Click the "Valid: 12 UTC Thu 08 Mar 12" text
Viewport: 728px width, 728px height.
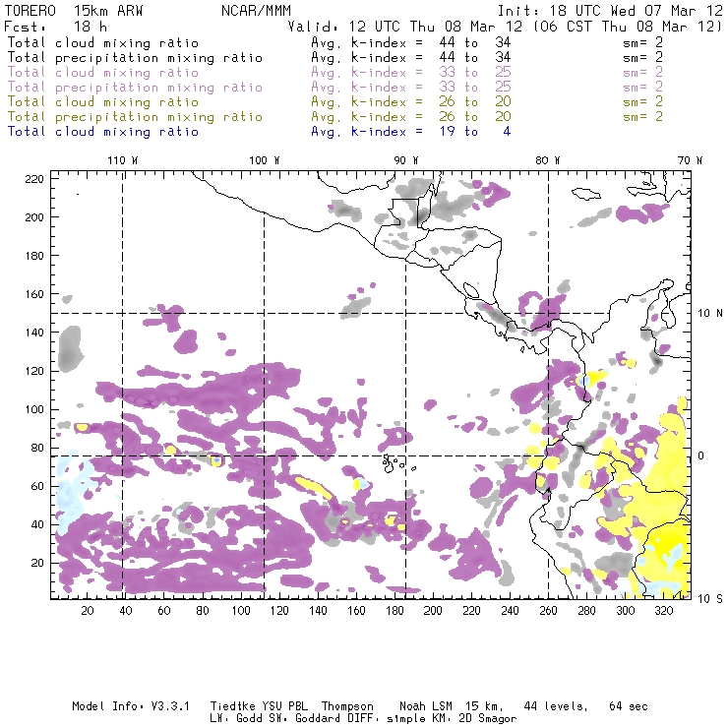pos(405,27)
